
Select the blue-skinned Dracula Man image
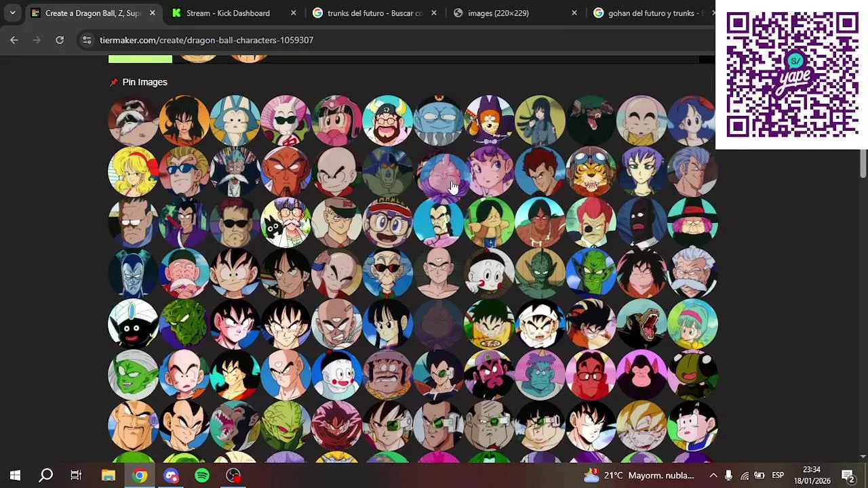coord(134,273)
